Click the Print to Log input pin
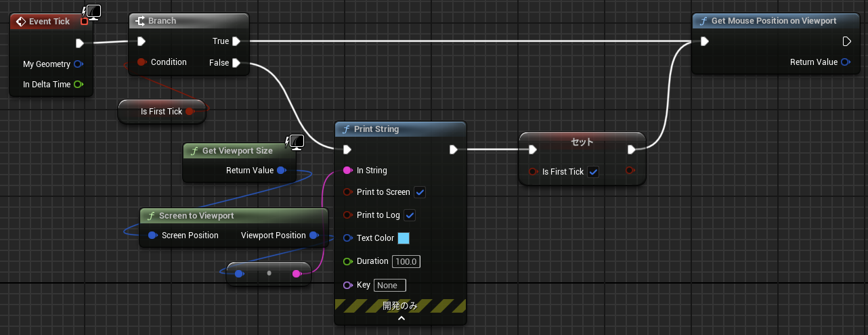The height and width of the screenshot is (335, 868). click(x=348, y=215)
